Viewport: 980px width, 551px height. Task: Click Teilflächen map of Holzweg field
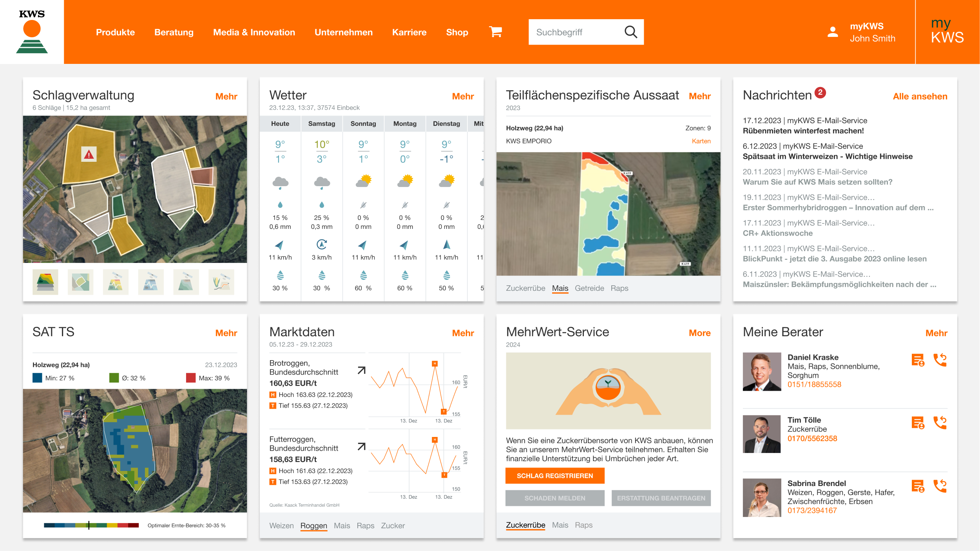click(x=608, y=214)
